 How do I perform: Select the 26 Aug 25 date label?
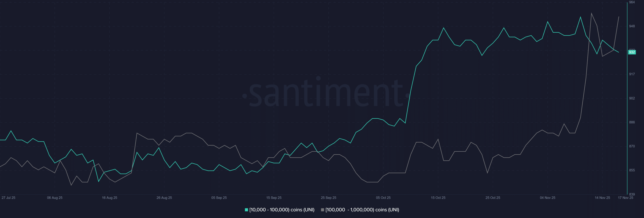pyautogui.click(x=164, y=198)
